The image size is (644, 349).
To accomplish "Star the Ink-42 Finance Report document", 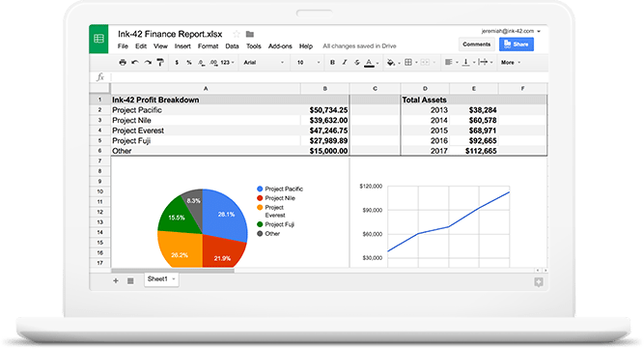I will coord(237,34).
